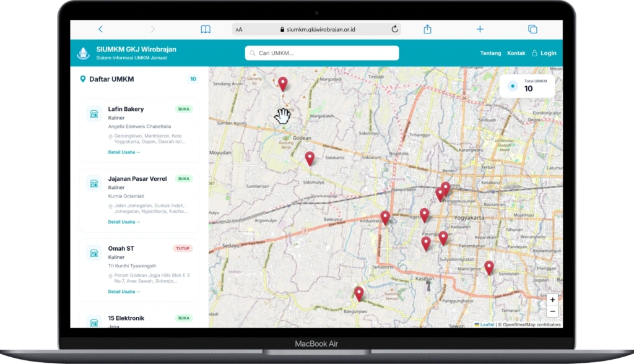Click the map marker near Sorosutan
The image size is (634, 364).
489,268
